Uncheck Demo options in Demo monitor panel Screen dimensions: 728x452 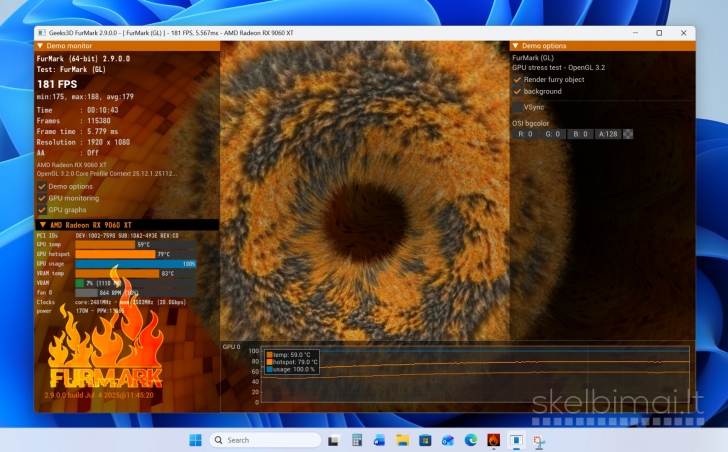(42, 186)
